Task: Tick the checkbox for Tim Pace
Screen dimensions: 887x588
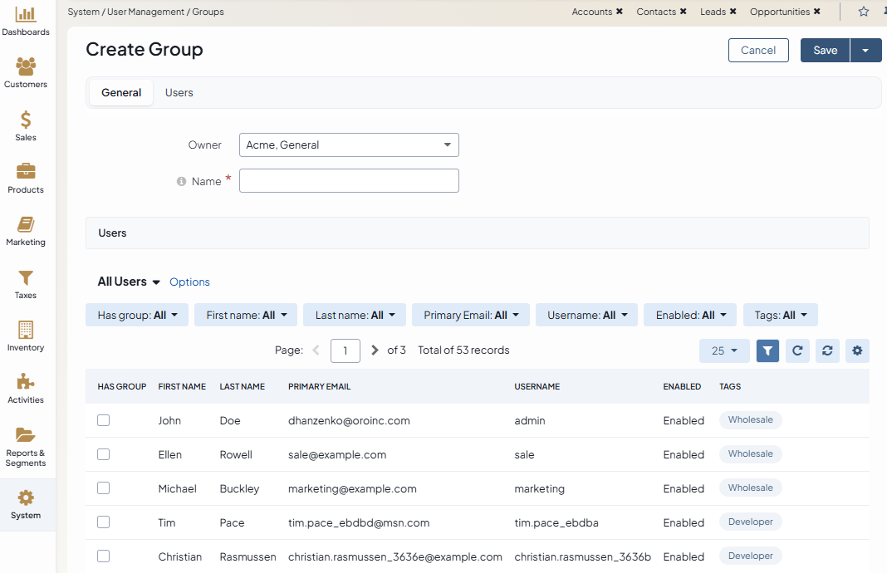Action: 103,522
